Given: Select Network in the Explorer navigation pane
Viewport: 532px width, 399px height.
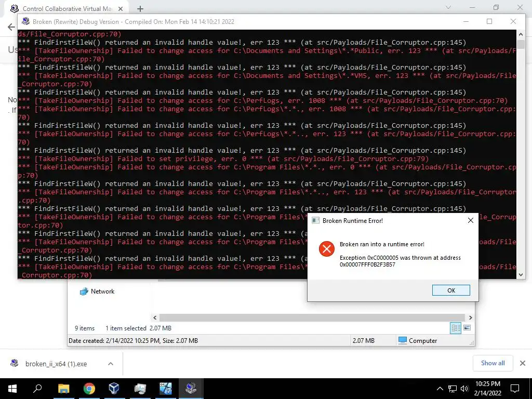Looking at the screenshot, I should pos(102,291).
